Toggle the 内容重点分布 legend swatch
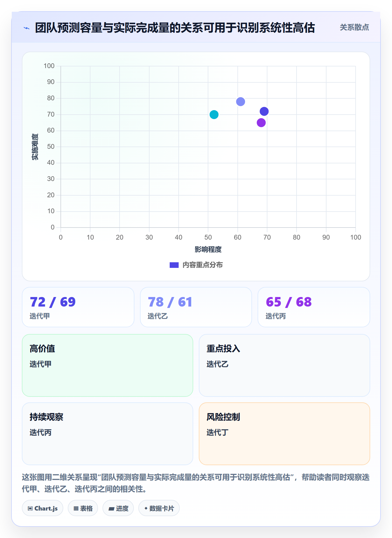The height and width of the screenshot is (538, 392). (x=174, y=265)
